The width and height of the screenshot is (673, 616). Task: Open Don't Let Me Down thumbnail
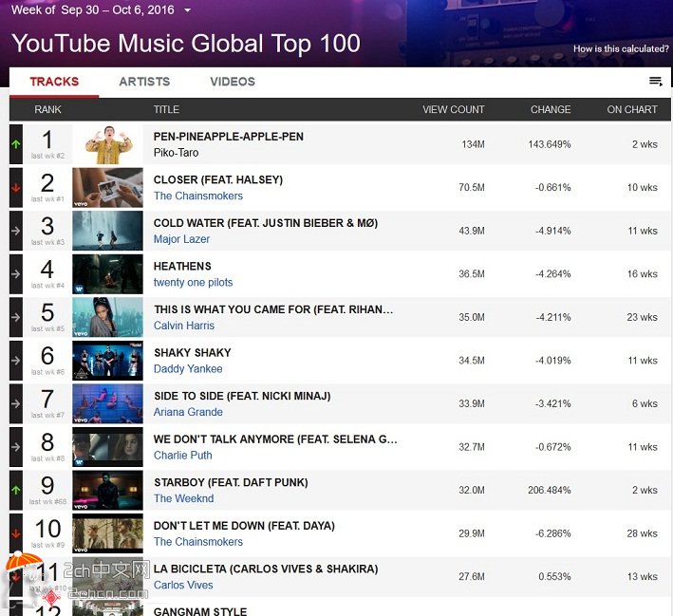(x=107, y=533)
